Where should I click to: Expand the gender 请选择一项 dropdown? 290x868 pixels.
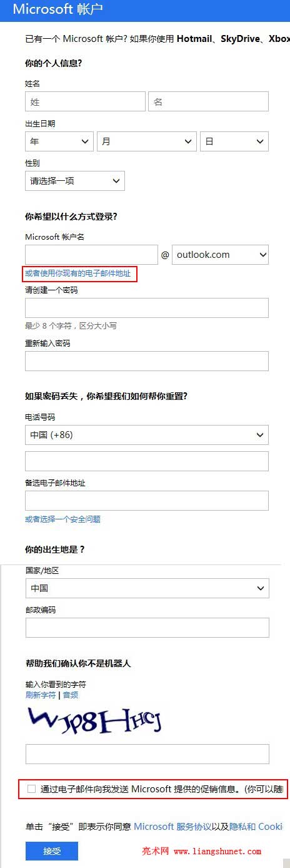point(75,181)
